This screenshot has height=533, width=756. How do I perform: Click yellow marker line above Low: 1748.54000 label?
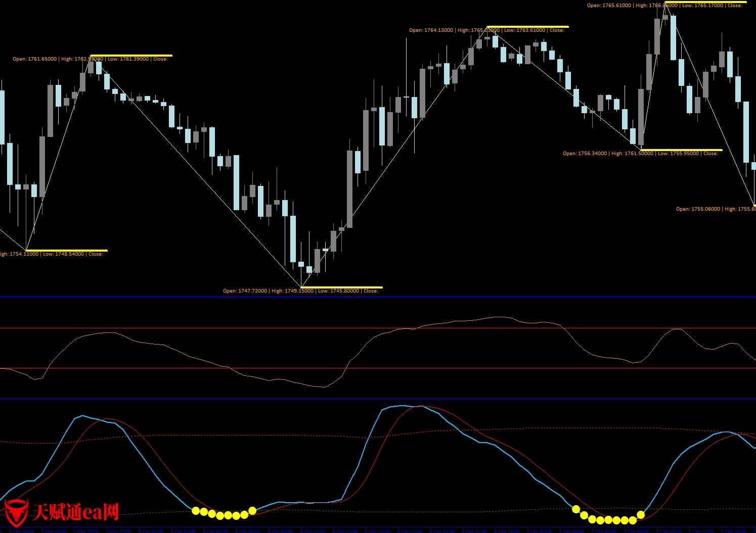(67, 251)
